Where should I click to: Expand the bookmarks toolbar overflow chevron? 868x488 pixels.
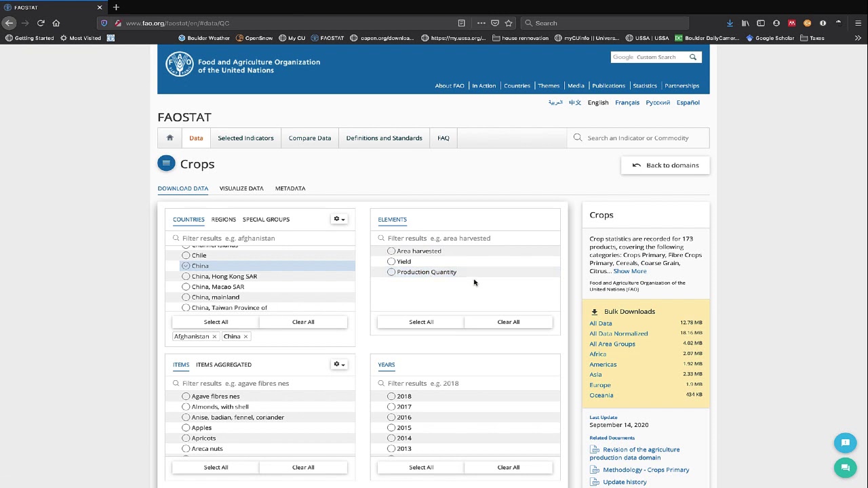pos(858,38)
